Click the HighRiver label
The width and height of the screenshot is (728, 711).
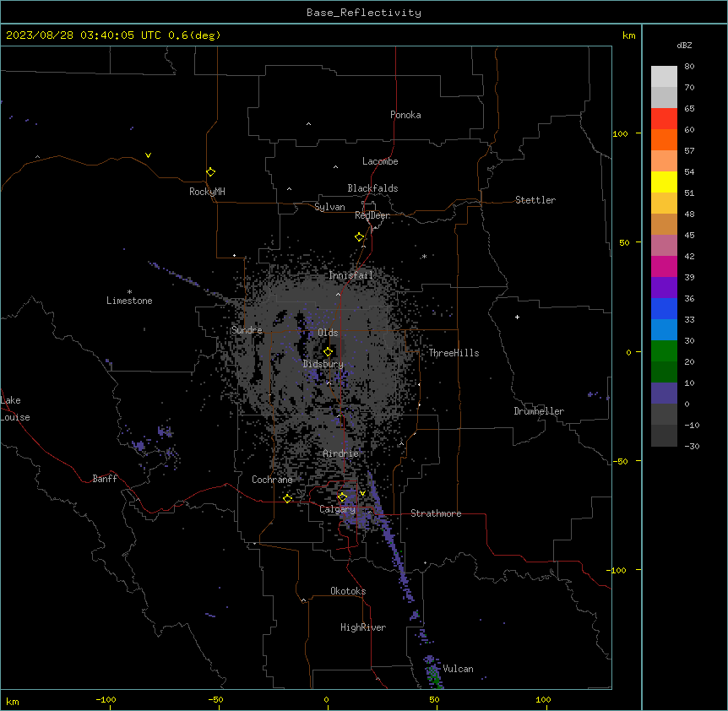pos(363,627)
